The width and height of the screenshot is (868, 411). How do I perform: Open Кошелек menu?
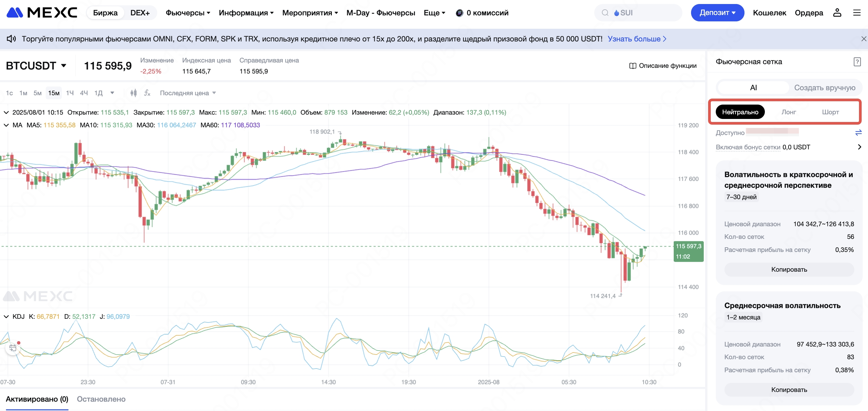[769, 13]
